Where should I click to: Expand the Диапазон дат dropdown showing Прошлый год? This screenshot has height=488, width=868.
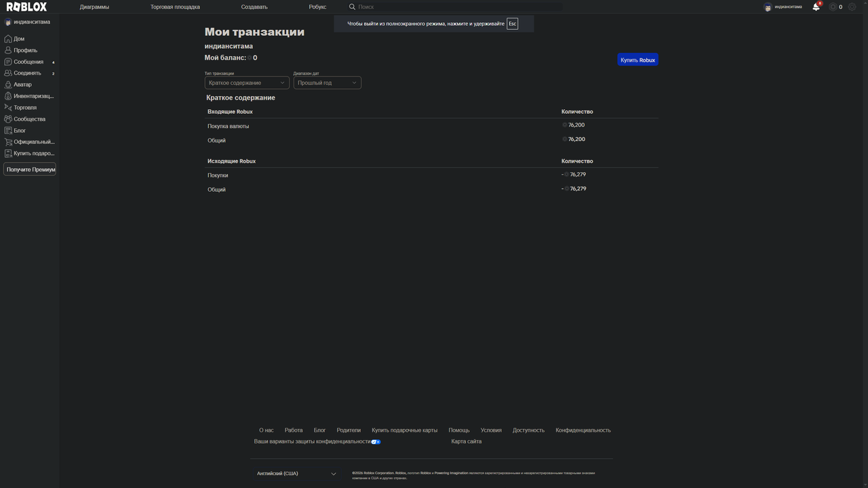(327, 82)
